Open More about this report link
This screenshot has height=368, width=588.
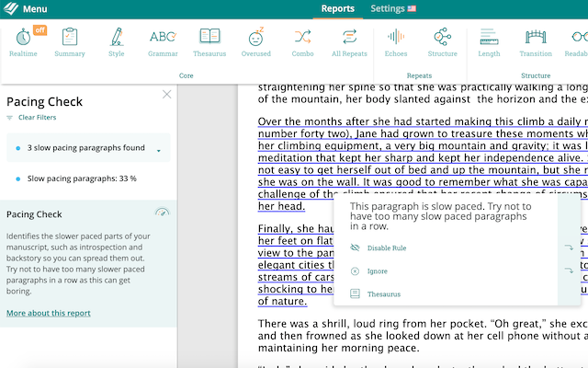coord(49,313)
